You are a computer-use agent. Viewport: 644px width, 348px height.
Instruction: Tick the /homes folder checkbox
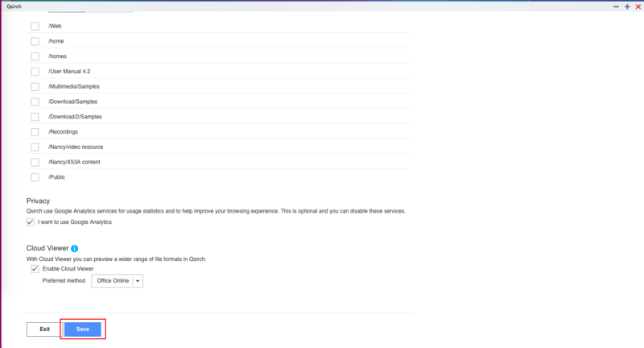click(35, 56)
